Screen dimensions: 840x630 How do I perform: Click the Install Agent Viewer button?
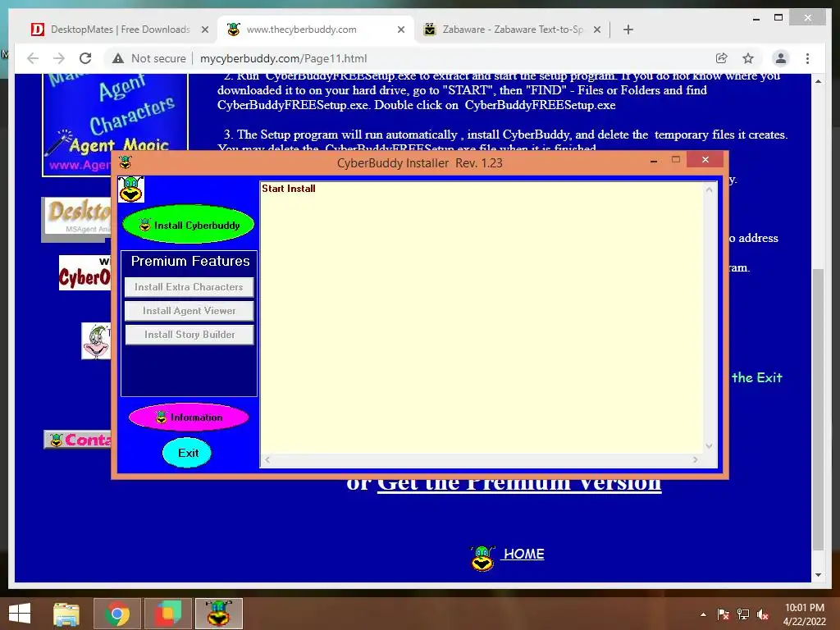pos(189,311)
